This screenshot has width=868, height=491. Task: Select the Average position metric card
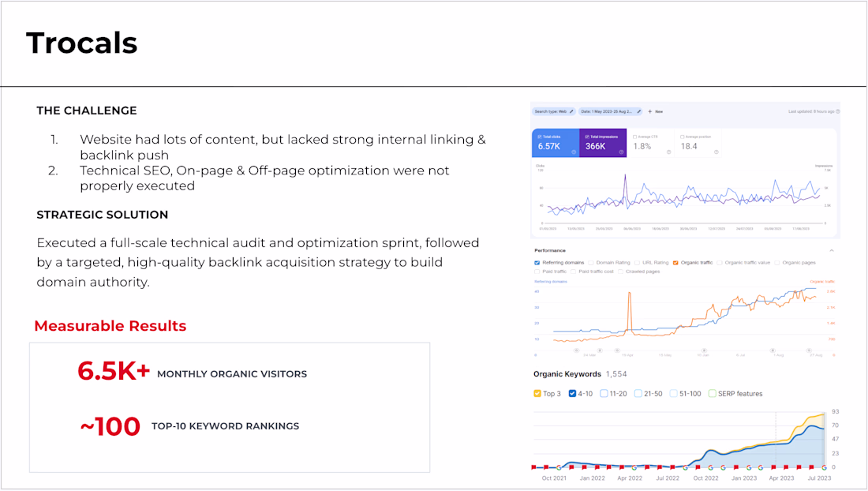click(698, 143)
